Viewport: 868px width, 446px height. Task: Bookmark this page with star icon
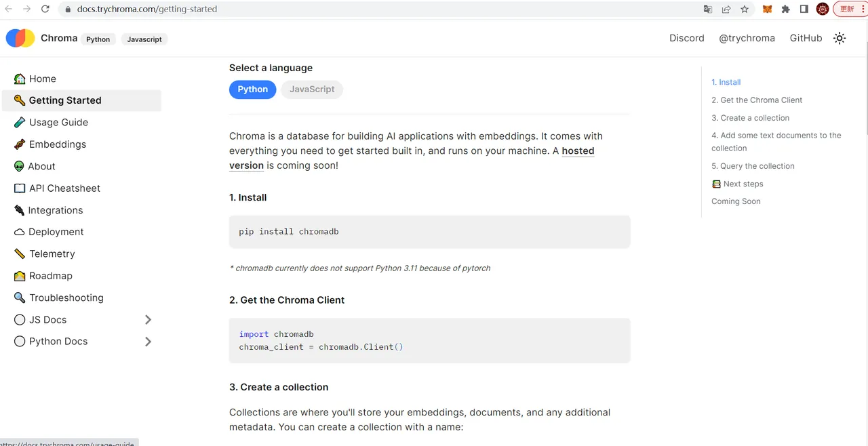745,9
